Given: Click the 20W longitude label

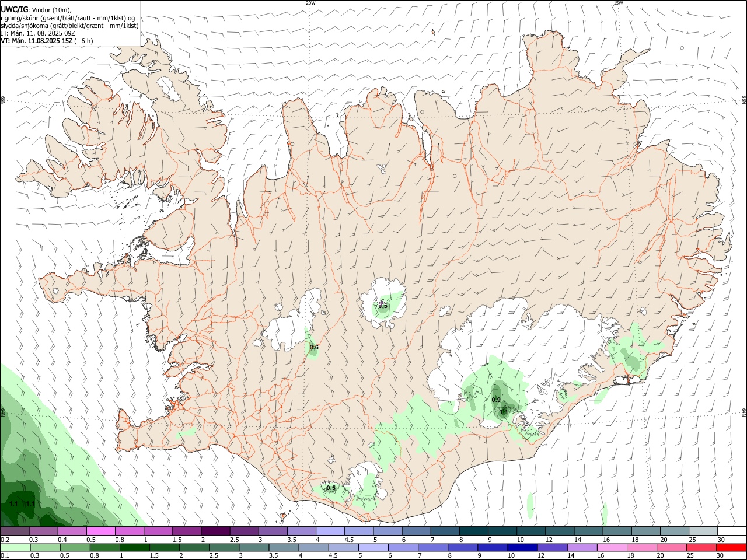Looking at the screenshot, I should [310, 3].
